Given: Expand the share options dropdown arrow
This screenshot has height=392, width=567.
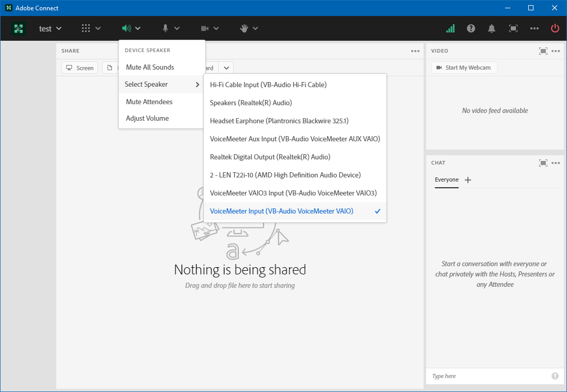Looking at the screenshot, I should tap(226, 68).
